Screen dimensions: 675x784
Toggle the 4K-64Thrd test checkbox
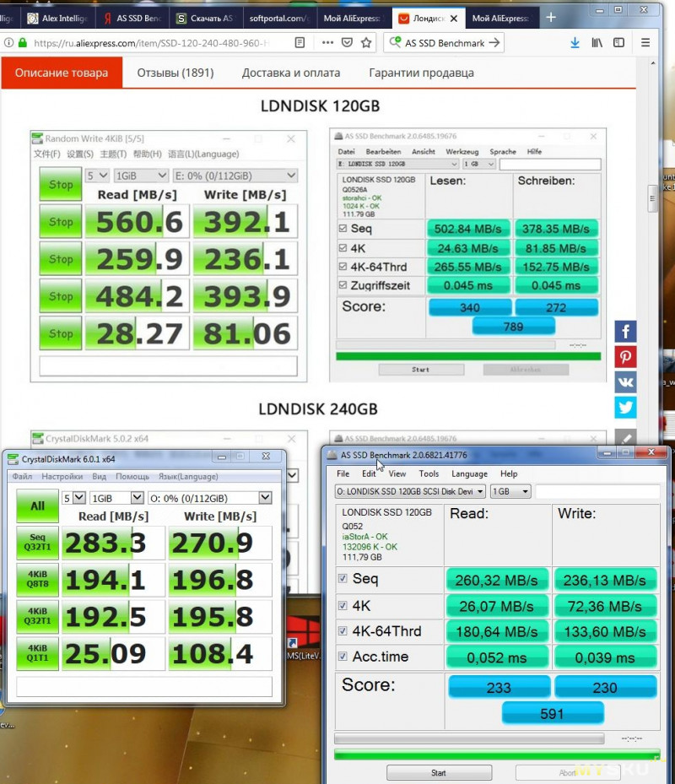coord(343,631)
